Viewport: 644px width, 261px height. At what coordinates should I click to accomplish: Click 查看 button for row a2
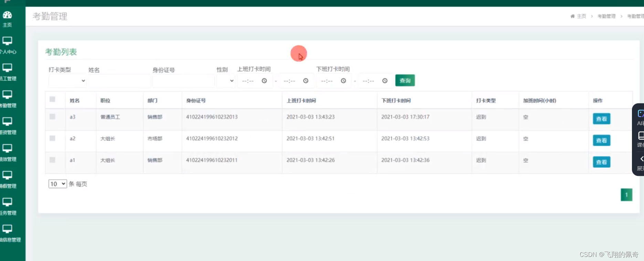[601, 140]
